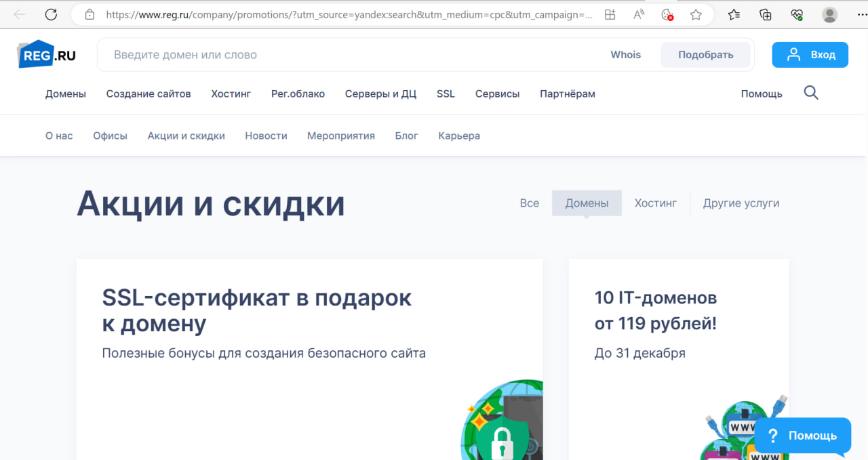868x460 pixels.
Task: Click the Вход button
Action: [810, 54]
